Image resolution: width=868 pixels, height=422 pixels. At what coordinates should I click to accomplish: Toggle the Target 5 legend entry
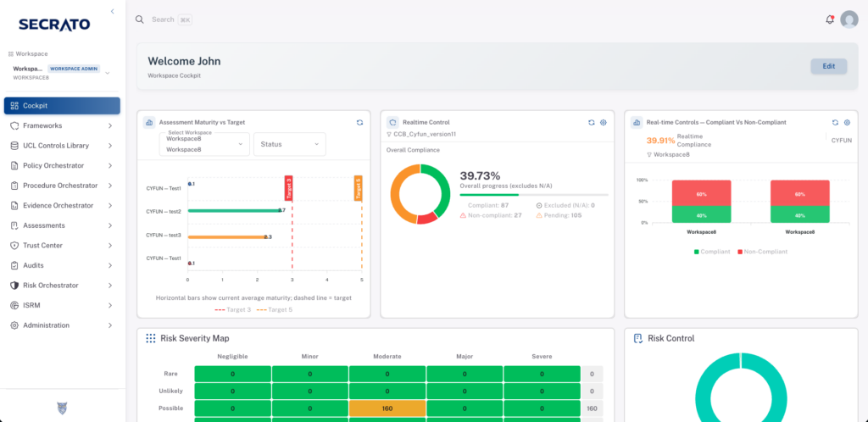click(x=274, y=310)
